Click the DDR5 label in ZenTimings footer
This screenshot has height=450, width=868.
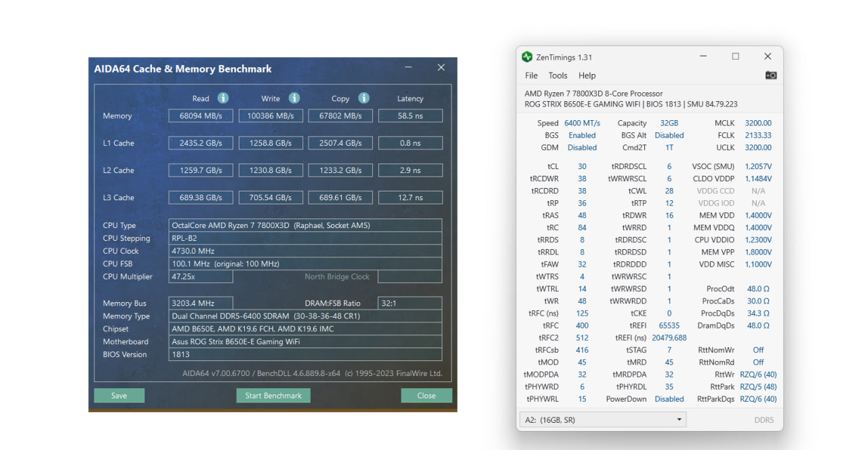[x=764, y=420]
